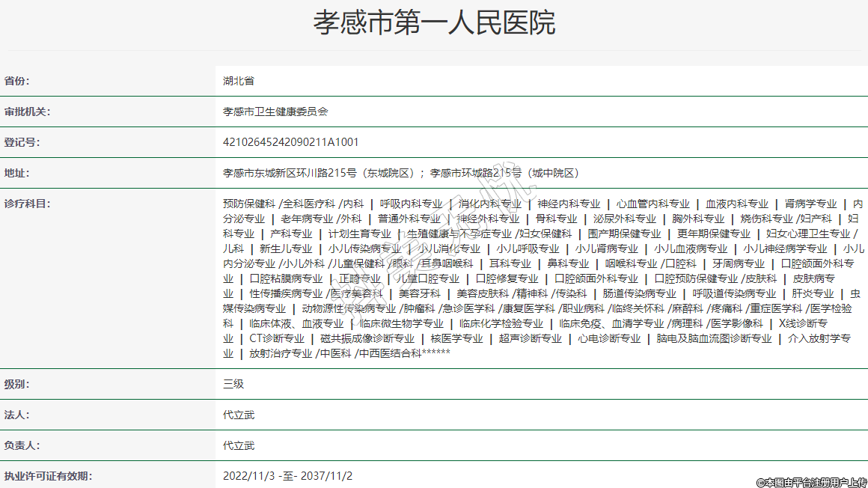Select the 登记号 row label

coord(22,142)
